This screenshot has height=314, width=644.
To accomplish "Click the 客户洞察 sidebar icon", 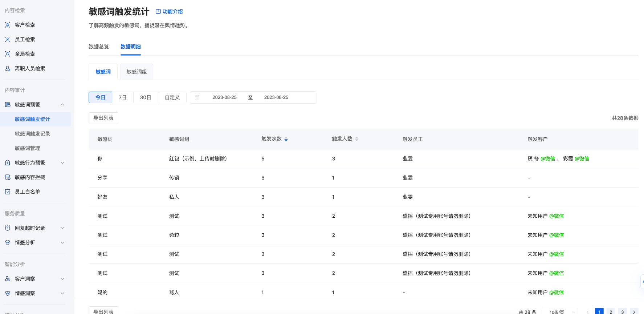I will click(x=8, y=279).
